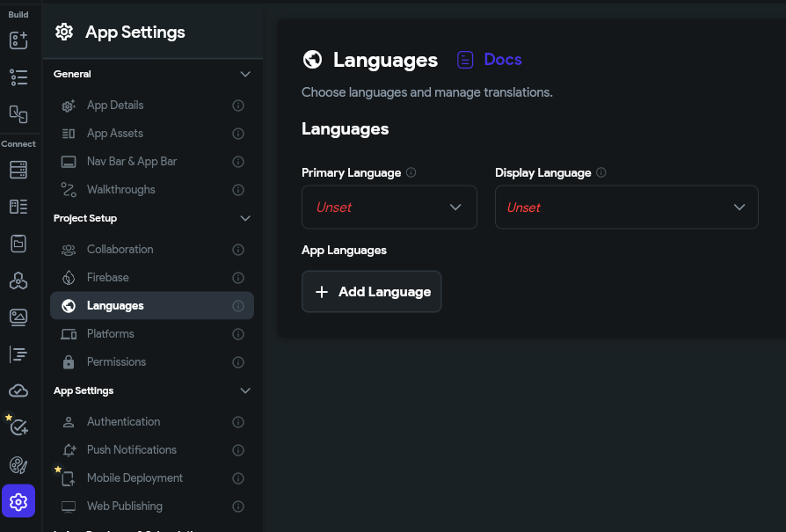
Task: Open the Widget Tree list icon
Action: (x=18, y=77)
